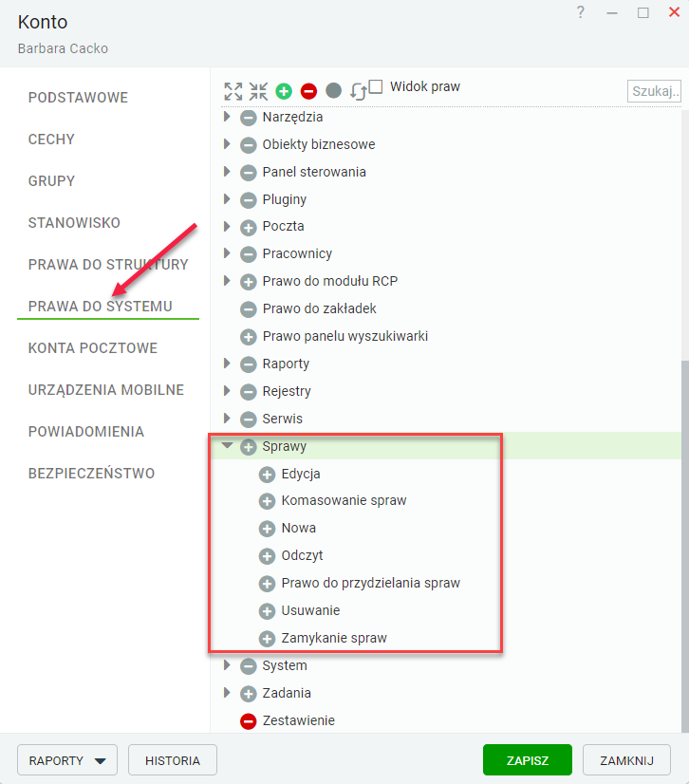The image size is (689, 784).
Task: Open the help question mark icon
Action: 580,12
